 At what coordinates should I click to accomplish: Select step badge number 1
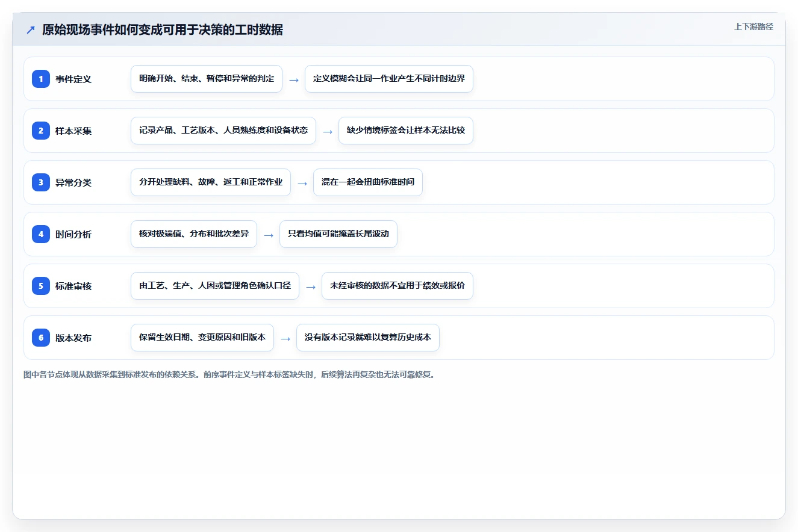(x=41, y=79)
